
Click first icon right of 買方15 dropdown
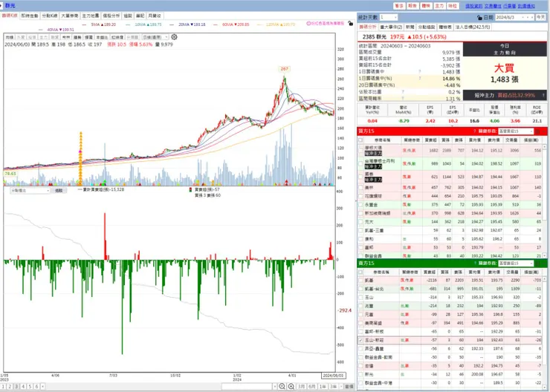(x=537, y=131)
